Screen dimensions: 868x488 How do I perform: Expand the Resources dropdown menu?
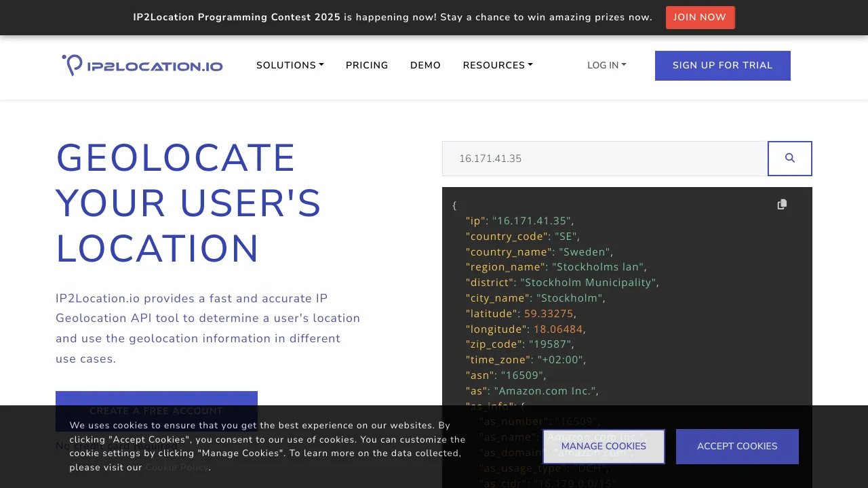[x=498, y=65]
